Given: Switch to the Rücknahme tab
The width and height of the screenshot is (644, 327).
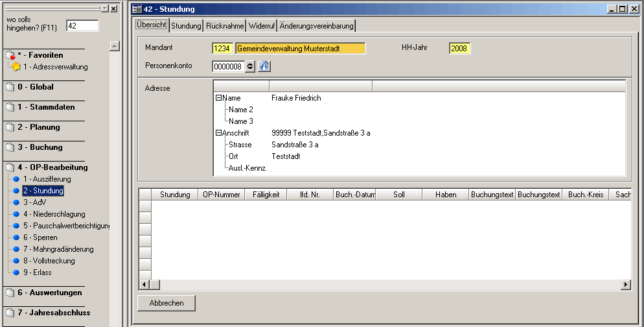Looking at the screenshot, I should click(225, 26).
